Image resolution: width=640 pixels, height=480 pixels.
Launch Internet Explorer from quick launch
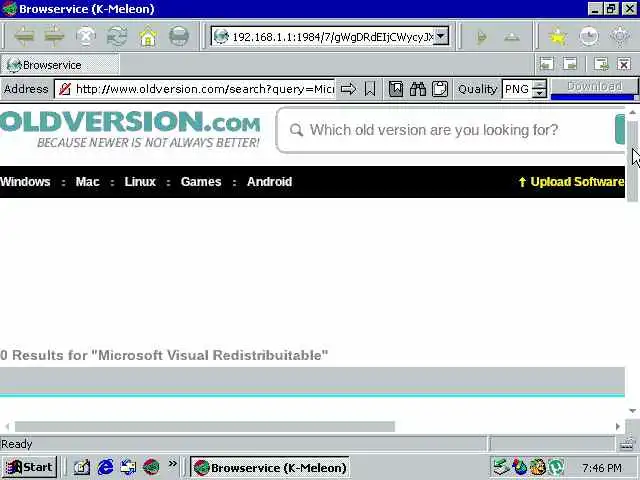pyautogui.click(x=105, y=467)
